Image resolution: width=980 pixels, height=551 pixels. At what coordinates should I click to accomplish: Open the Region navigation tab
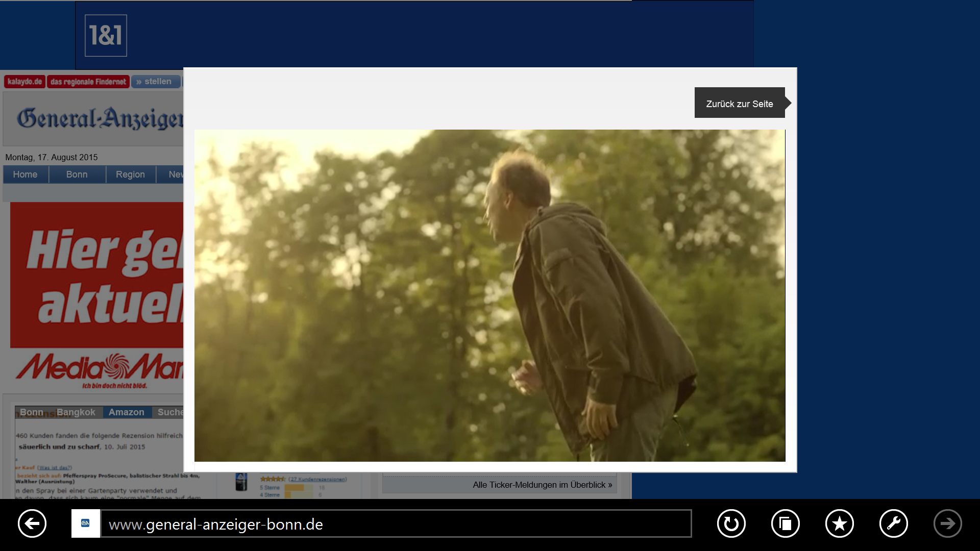[x=130, y=174]
